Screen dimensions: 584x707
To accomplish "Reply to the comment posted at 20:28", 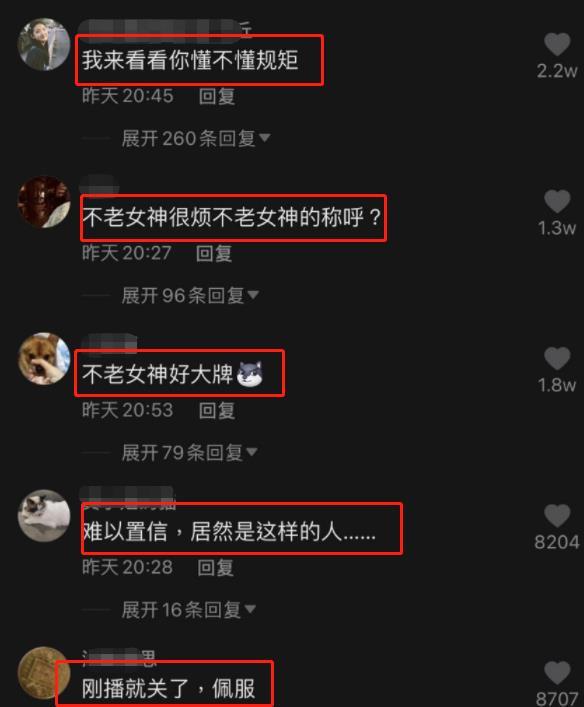I will click(x=216, y=568).
